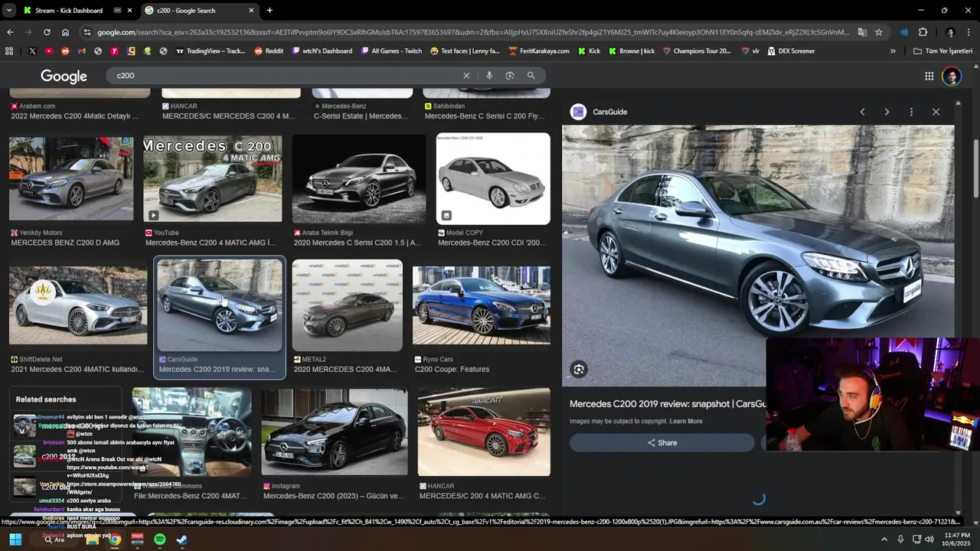The width and height of the screenshot is (980, 551).
Task: Open Chrome's three-dot menu
Action: click(969, 32)
